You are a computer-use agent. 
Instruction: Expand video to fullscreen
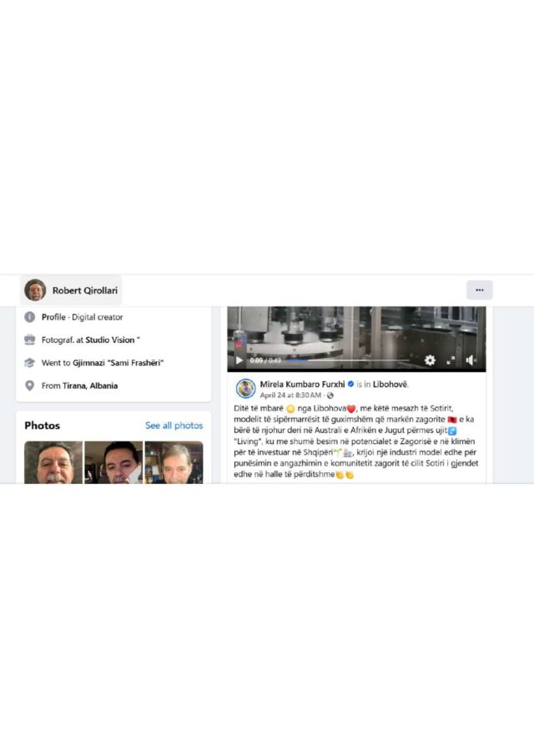[x=451, y=360]
